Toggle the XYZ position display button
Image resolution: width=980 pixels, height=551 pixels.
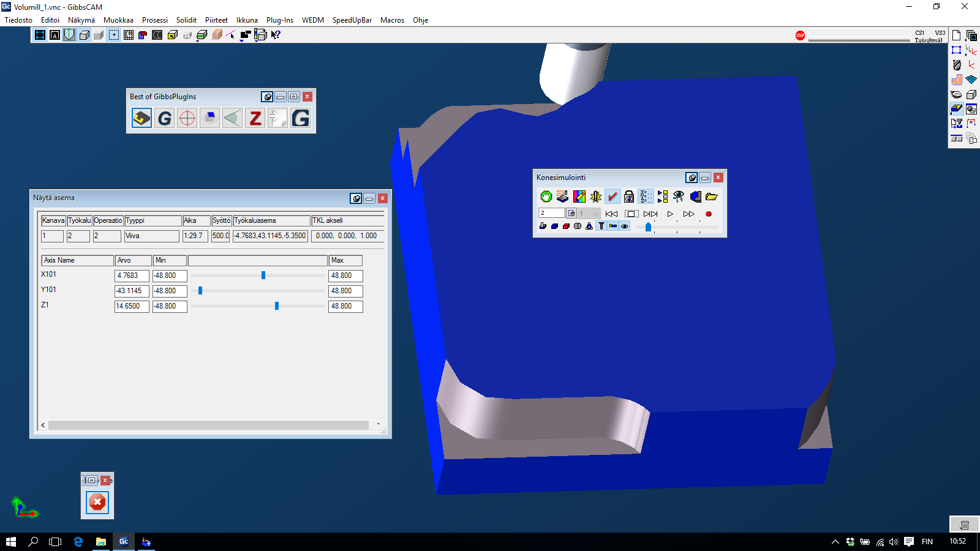646,196
